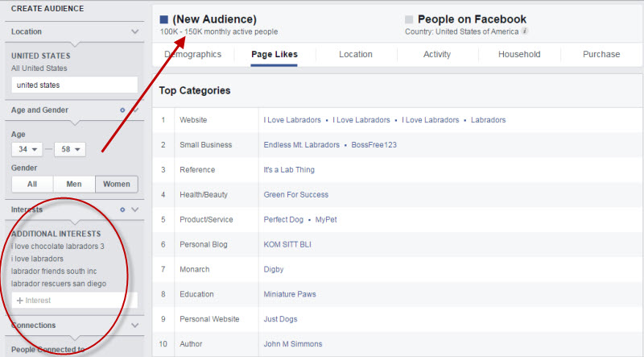Click the Author category cell
The height and width of the screenshot is (357, 644).
191,344
